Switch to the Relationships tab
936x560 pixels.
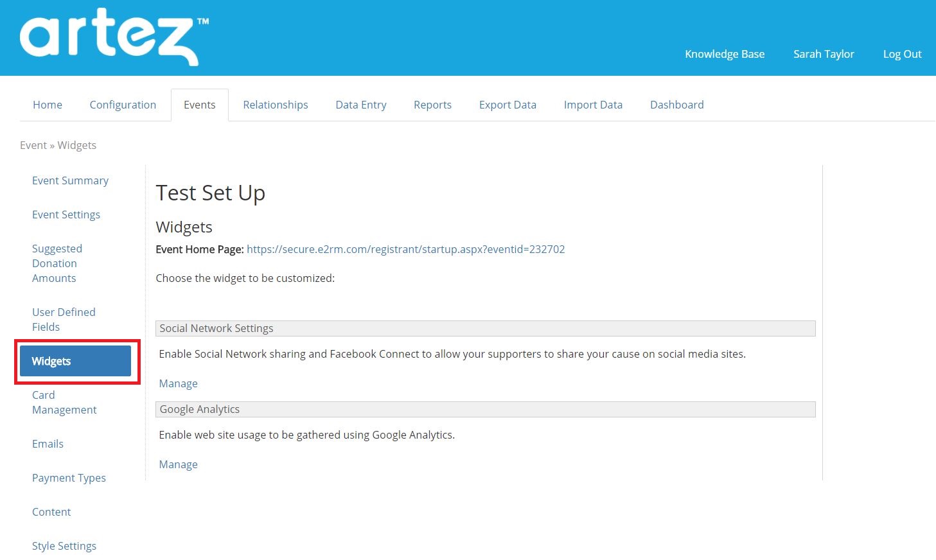276,105
